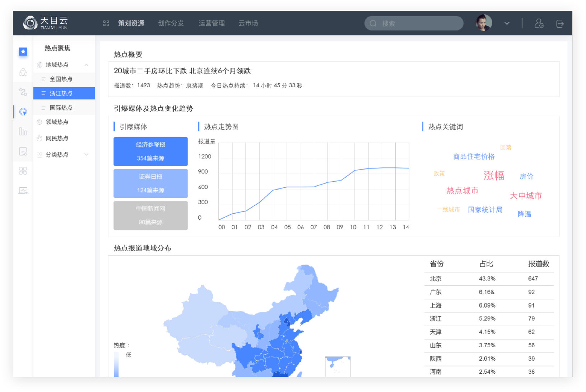
Task: Click the 涨幅 keyword in word cloud
Action: [494, 176]
